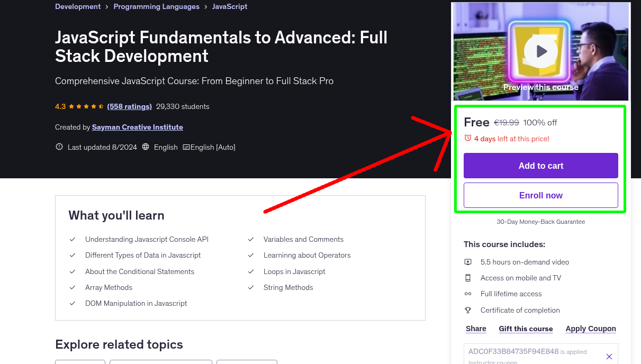The height and width of the screenshot is (364, 641).
Task: Click Access on mobile and TV text
Action: (x=521, y=278)
